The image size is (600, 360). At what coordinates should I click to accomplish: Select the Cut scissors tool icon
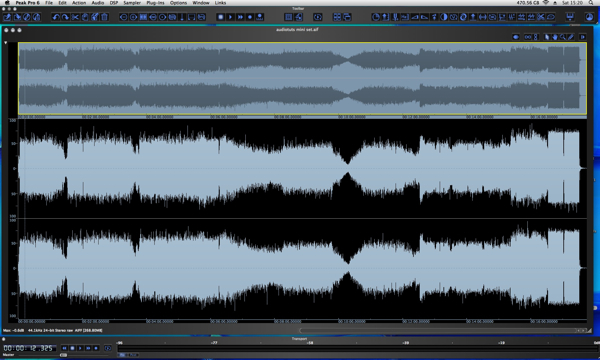click(75, 17)
